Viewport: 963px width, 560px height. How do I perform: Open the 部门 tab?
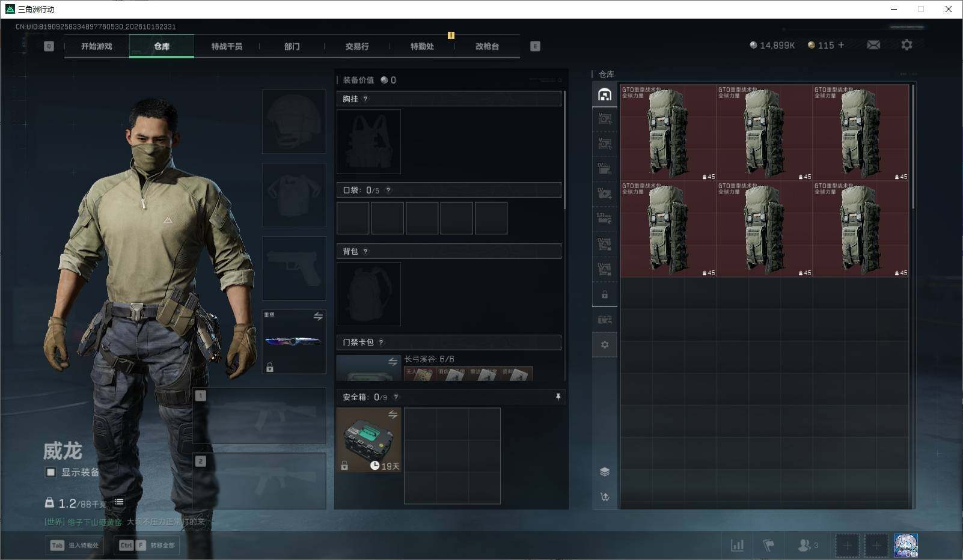pos(292,46)
